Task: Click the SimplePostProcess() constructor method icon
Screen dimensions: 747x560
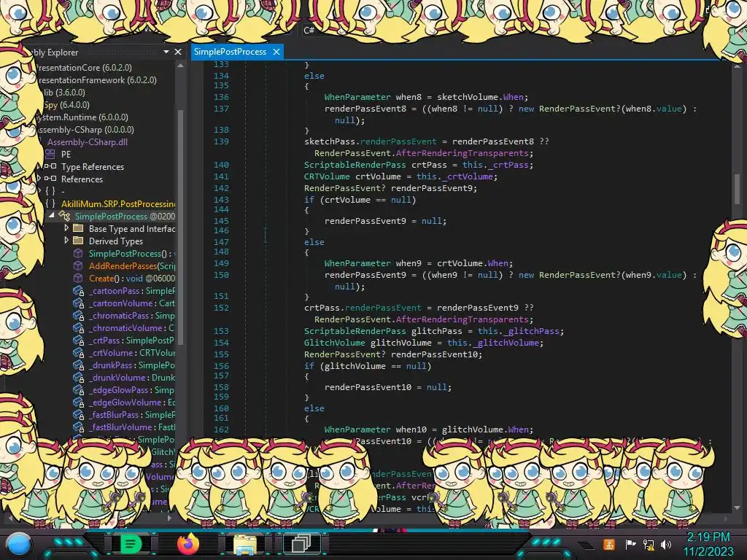Action: click(x=78, y=253)
